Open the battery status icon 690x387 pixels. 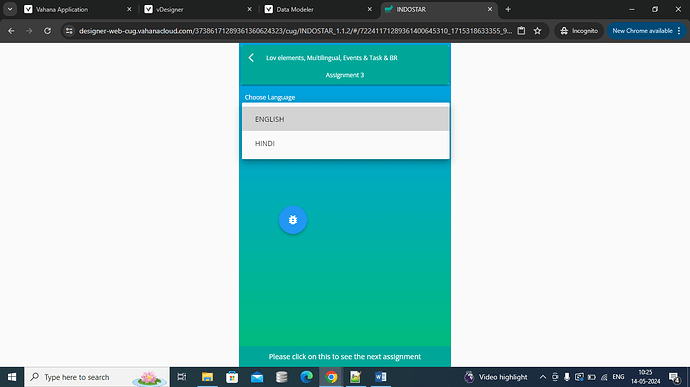point(591,377)
